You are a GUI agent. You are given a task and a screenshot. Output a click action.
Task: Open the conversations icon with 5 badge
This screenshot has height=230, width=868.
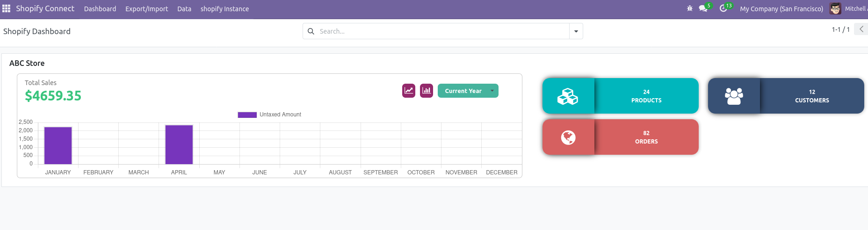point(703,8)
